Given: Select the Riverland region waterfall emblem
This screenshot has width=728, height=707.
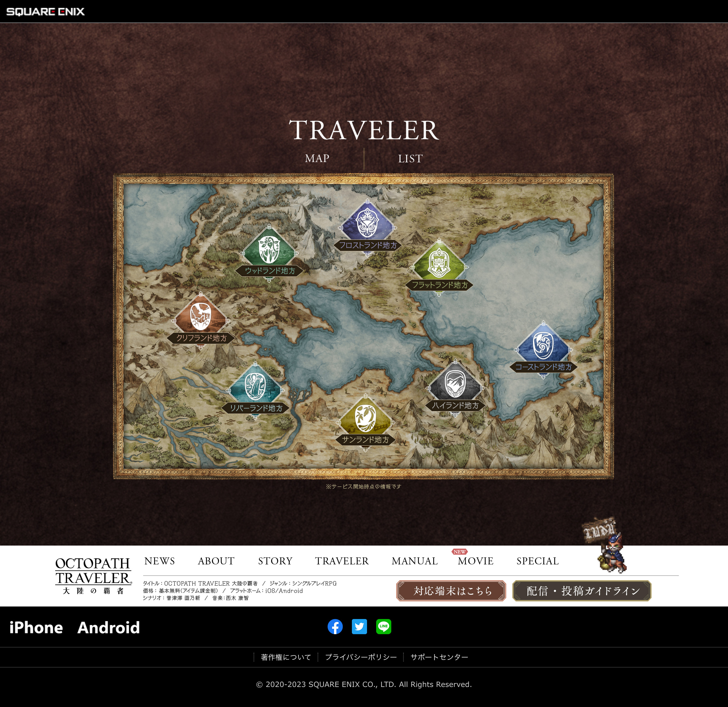Looking at the screenshot, I should pos(255,386).
